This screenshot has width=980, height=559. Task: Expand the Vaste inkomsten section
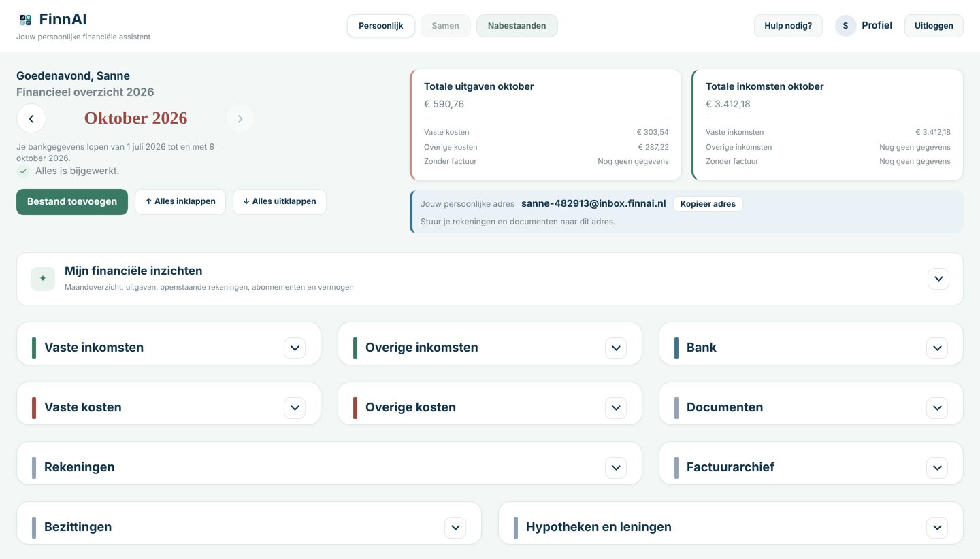[295, 348]
